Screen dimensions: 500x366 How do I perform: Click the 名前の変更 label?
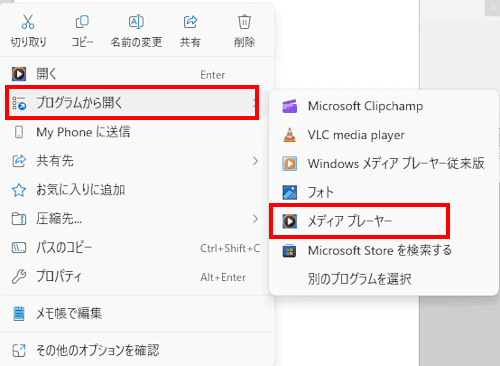tap(136, 42)
